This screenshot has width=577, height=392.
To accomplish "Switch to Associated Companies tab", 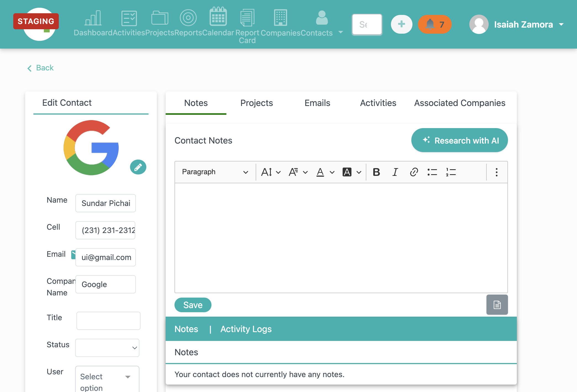I will [x=460, y=103].
